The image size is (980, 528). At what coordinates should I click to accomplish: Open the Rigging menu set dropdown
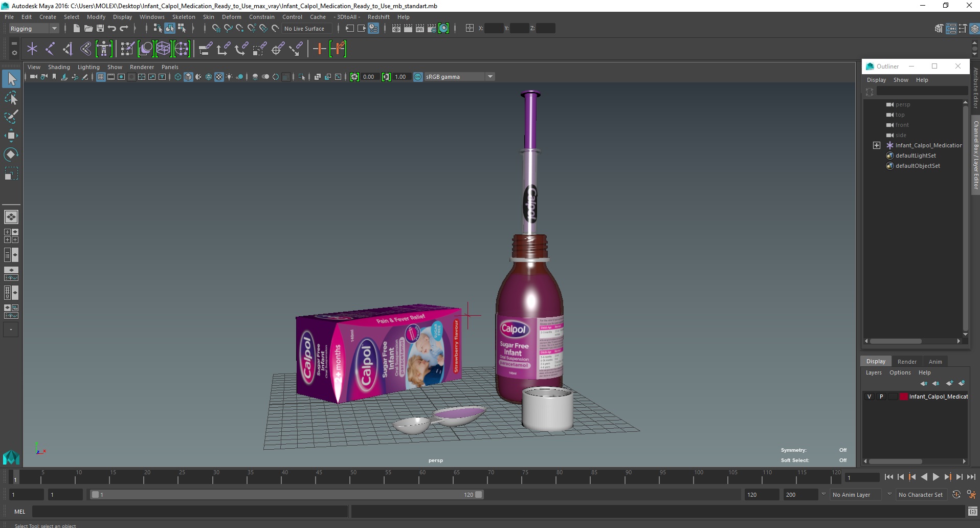coord(34,29)
